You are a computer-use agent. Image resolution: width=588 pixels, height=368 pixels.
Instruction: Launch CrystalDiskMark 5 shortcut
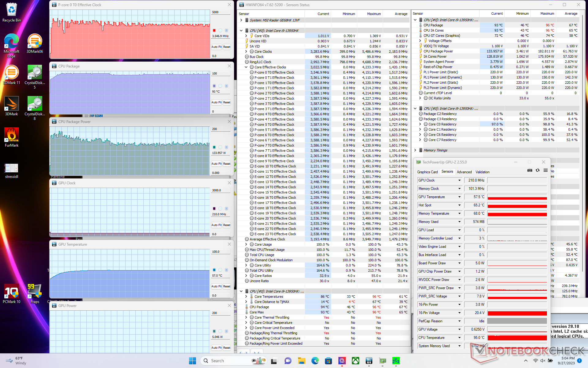pyautogui.click(x=35, y=77)
